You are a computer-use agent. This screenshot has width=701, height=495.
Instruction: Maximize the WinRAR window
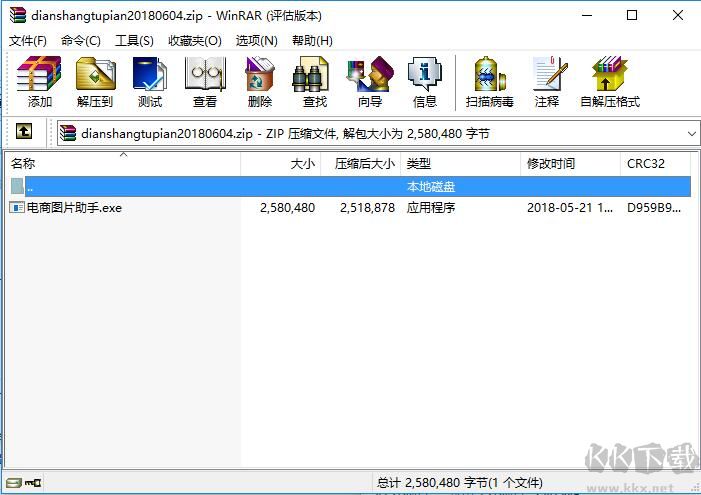click(x=632, y=15)
